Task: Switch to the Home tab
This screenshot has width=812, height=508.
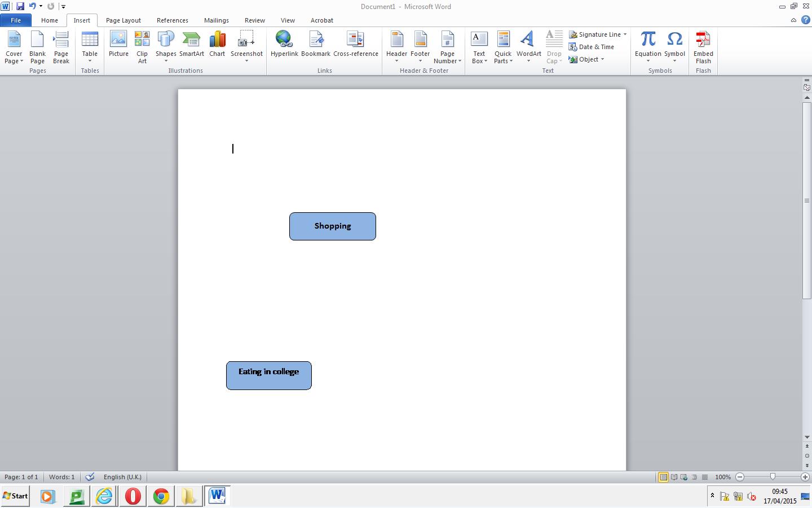Action: [50, 20]
